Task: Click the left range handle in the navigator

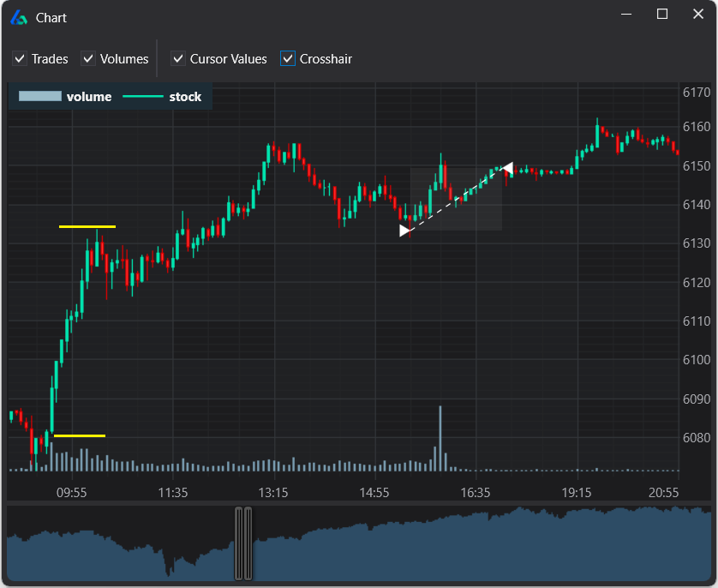Action: point(237,542)
